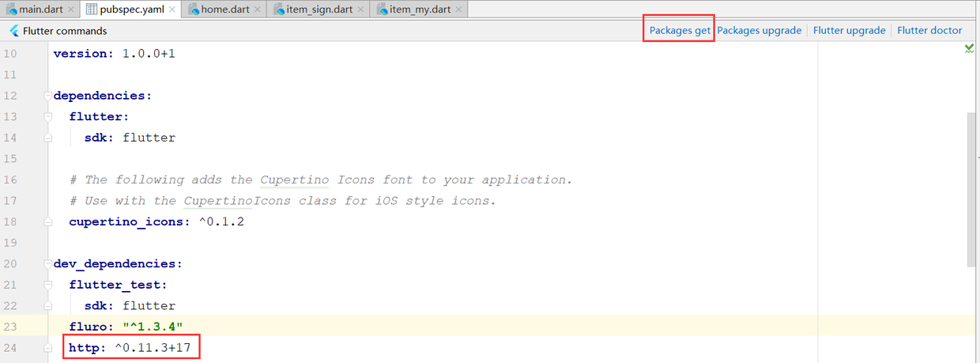Open the item_my.dart tab

tap(419, 9)
